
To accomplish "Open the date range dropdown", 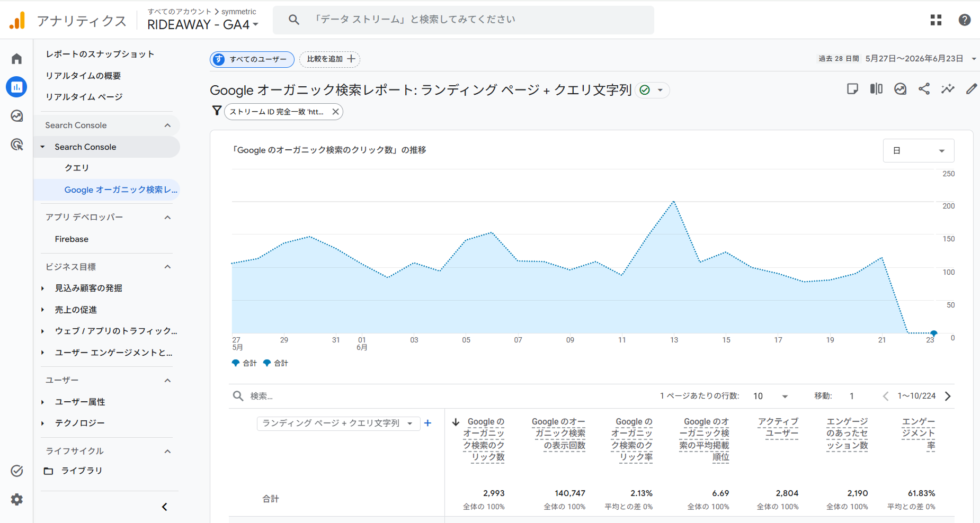I will pos(974,59).
